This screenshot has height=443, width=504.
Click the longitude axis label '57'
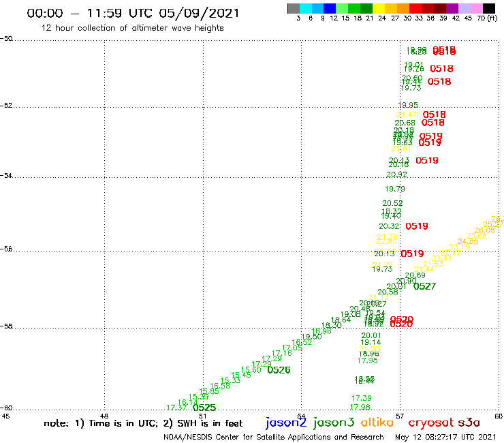click(400, 416)
